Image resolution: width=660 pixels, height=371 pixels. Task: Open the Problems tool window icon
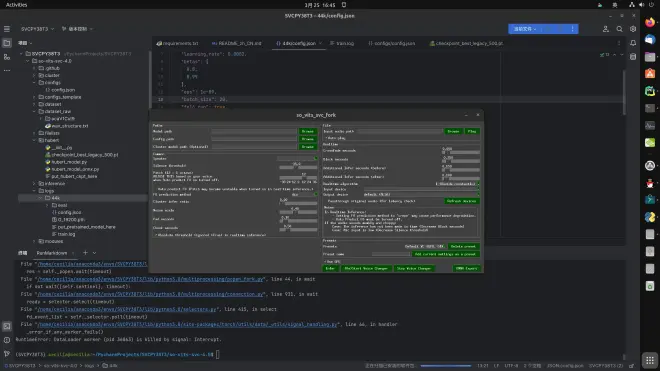pyautogui.click(x=7, y=340)
